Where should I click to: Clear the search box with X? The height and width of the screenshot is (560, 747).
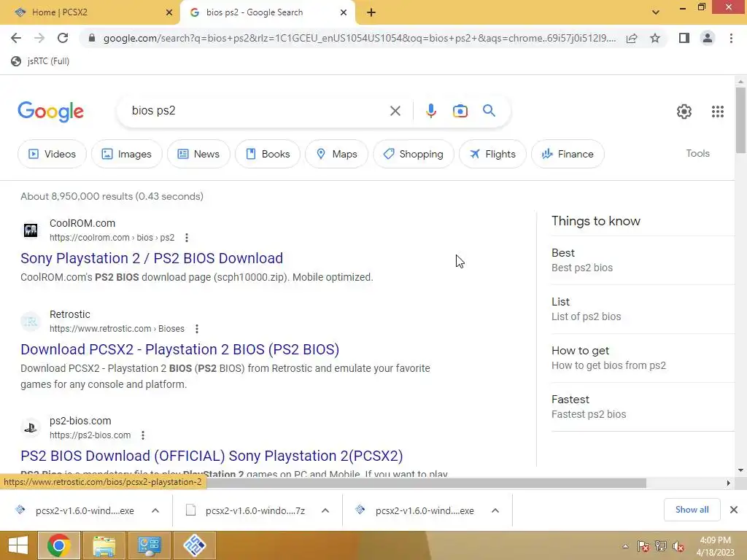pyautogui.click(x=395, y=111)
